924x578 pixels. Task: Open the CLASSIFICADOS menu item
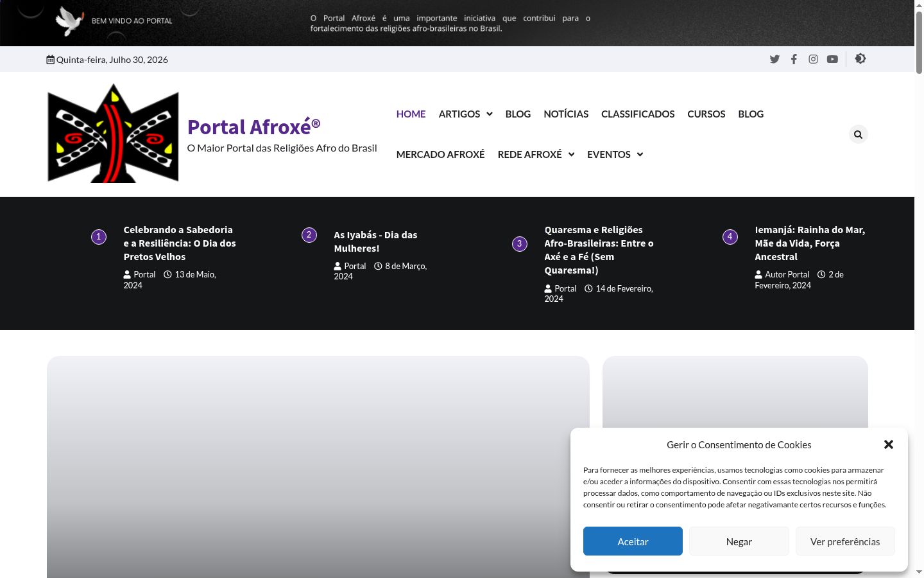coord(638,114)
